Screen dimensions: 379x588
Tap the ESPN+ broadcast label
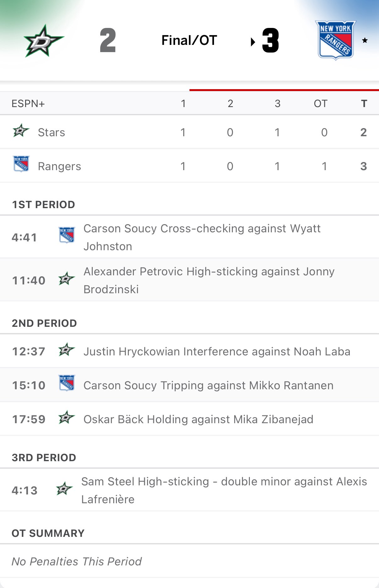[x=28, y=104]
